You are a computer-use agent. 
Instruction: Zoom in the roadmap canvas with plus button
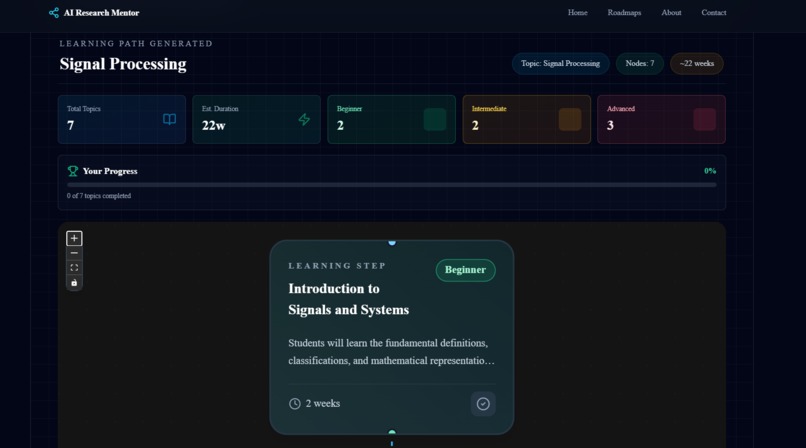[x=74, y=238]
